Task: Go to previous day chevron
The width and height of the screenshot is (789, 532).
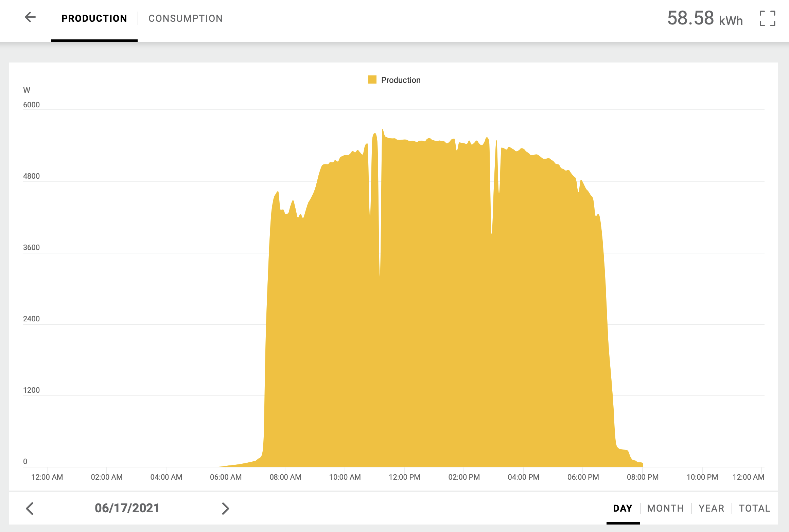Action: [30, 509]
